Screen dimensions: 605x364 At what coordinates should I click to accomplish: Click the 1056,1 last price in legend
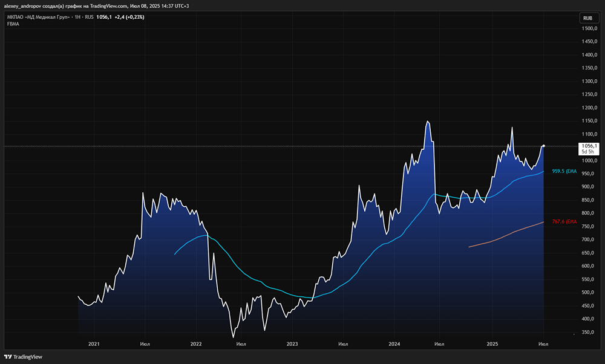coord(104,17)
